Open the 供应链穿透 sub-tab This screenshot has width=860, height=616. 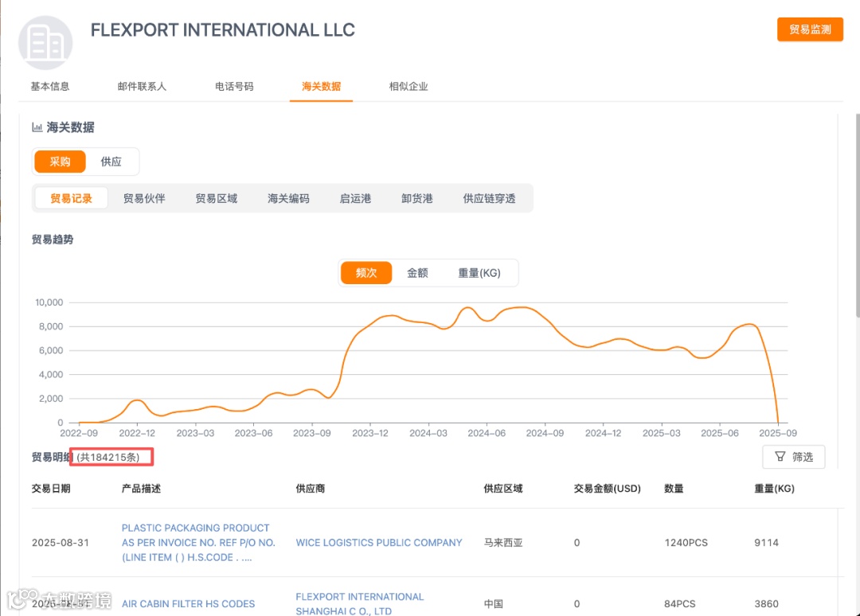[x=489, y=198]
